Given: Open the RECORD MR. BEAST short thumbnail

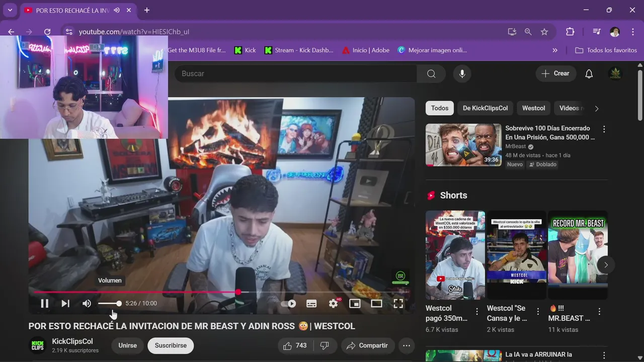Looking at the screenshot, I should (578, 255).
